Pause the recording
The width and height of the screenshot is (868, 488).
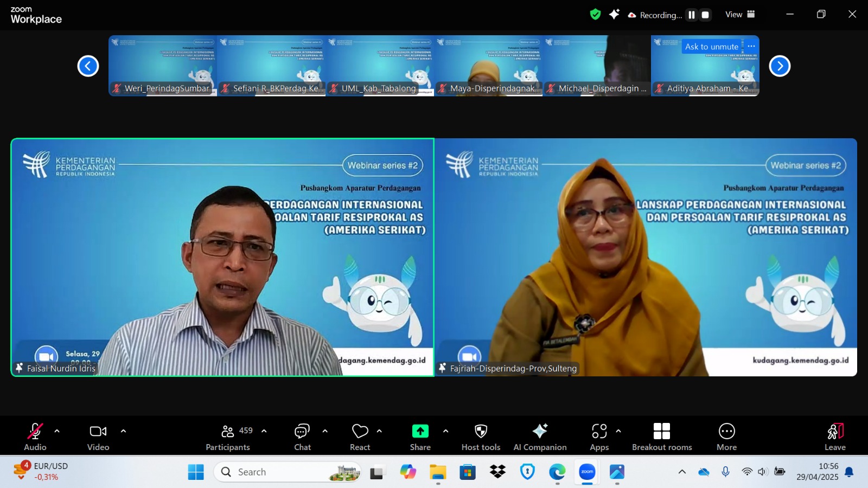[x=692, y=15]
